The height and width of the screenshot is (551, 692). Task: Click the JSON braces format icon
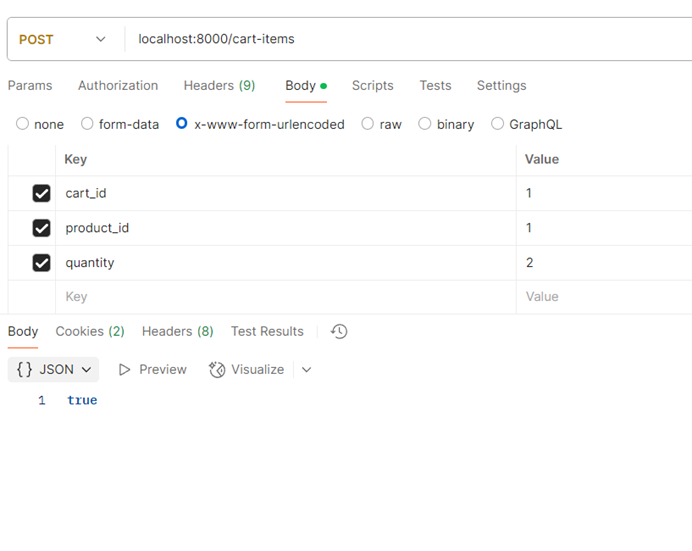coord(25,370)
